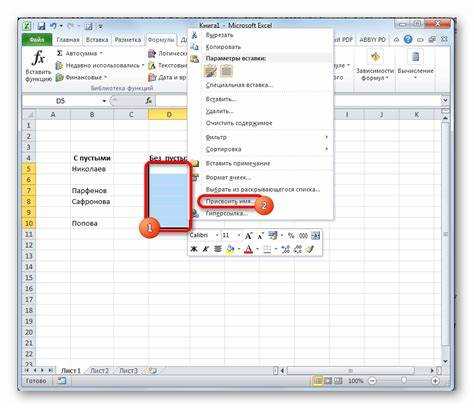Open the Excel Help question mark icon
The width and height of the screenshot is (474, 408).
[408, 40]
